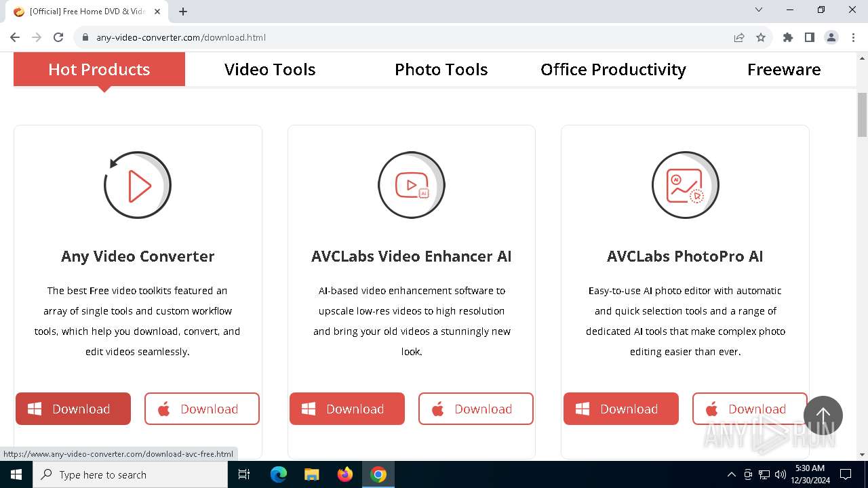Open the notification center

point(846,474)
